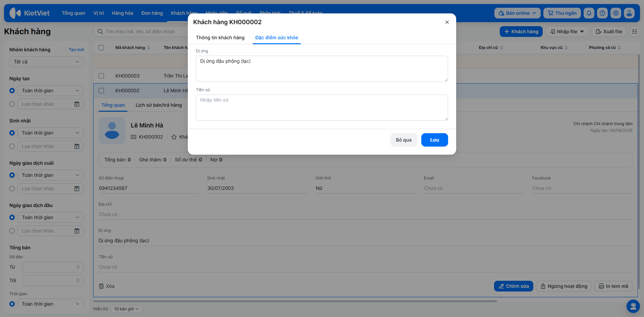Focus the Dị ứng text area

click(x=322, y=69)
